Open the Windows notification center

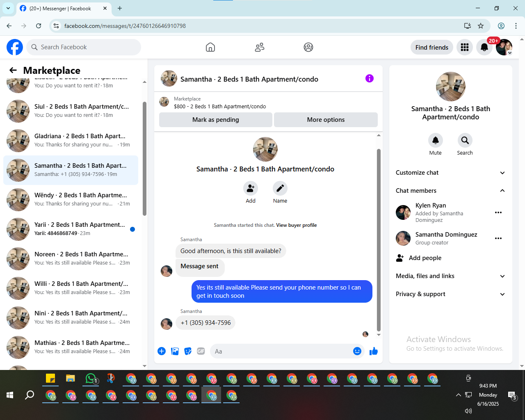[x=512, y=395]
